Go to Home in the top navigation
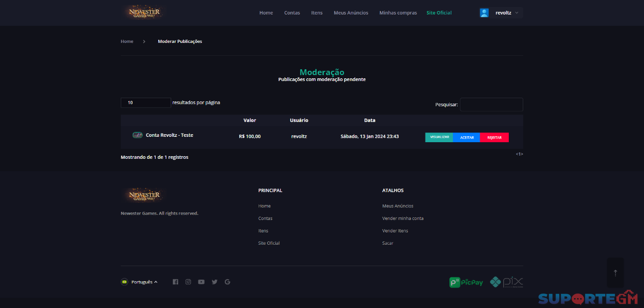Viewport: 644px width, 308px height. [x=266, y=13]
